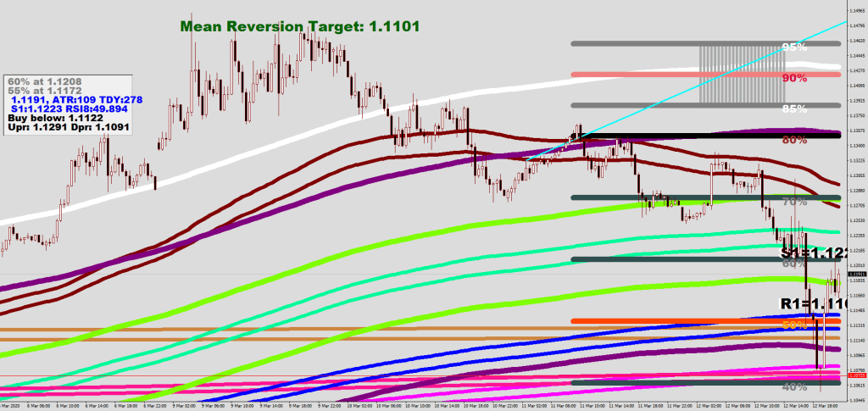Image resolution: width=868 pixels, height=411 pixels.
Task: Click the current price tag on price axis
Action: point(854,275)
